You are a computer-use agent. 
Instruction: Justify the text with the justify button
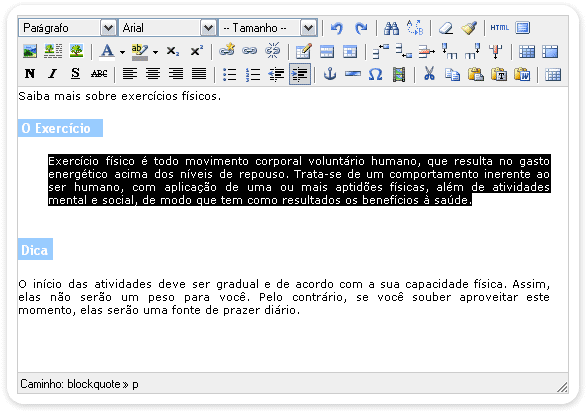coord(199,74)
